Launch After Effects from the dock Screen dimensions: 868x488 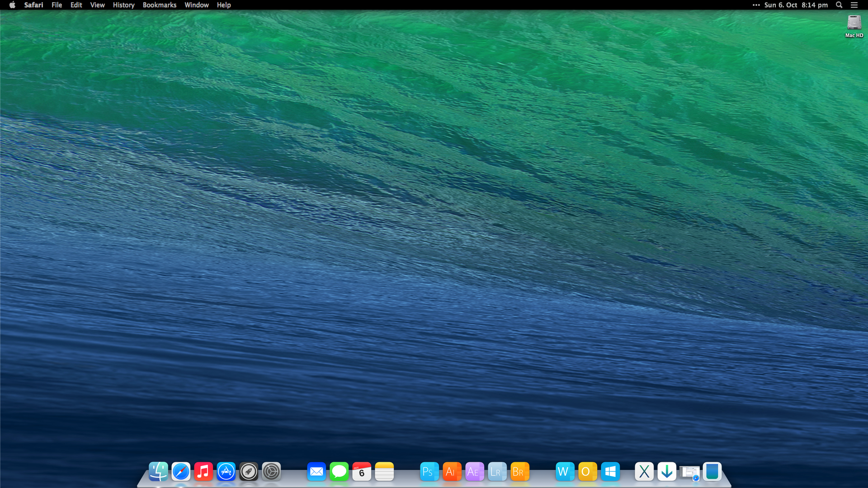[x=474, y=472]
